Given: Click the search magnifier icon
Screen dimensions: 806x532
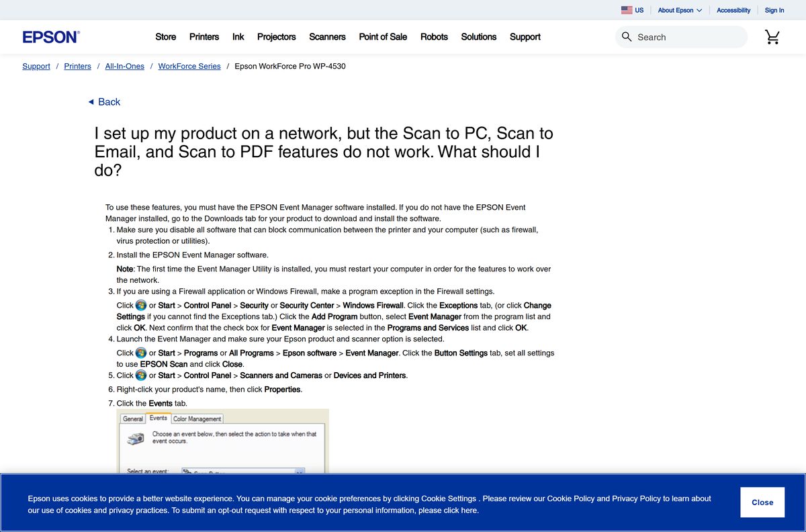Looking at the screenshot, I should pyautogui.click(x=627, y=37).
